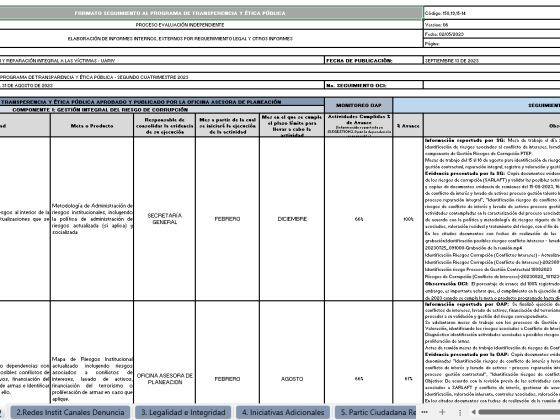Select the Página cell

click(492, 43)
